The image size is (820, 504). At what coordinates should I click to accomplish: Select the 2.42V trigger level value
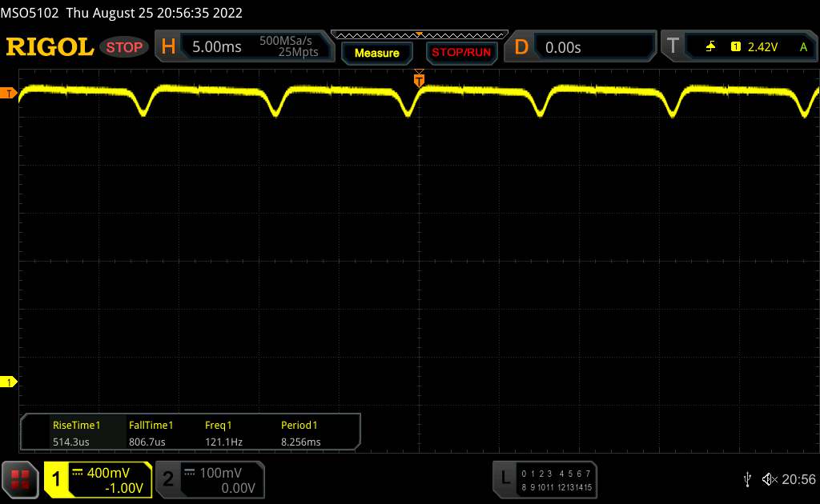click(x=762, y=47)
